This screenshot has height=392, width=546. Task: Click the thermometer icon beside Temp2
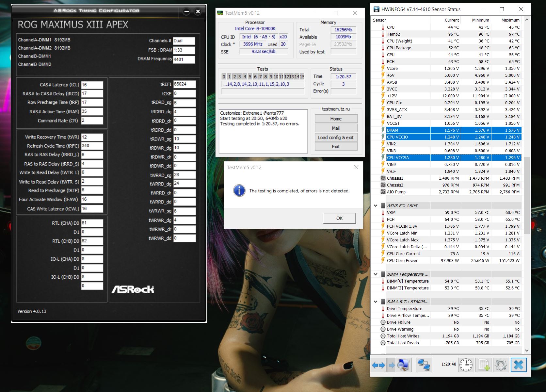click(x=383, y=34)
